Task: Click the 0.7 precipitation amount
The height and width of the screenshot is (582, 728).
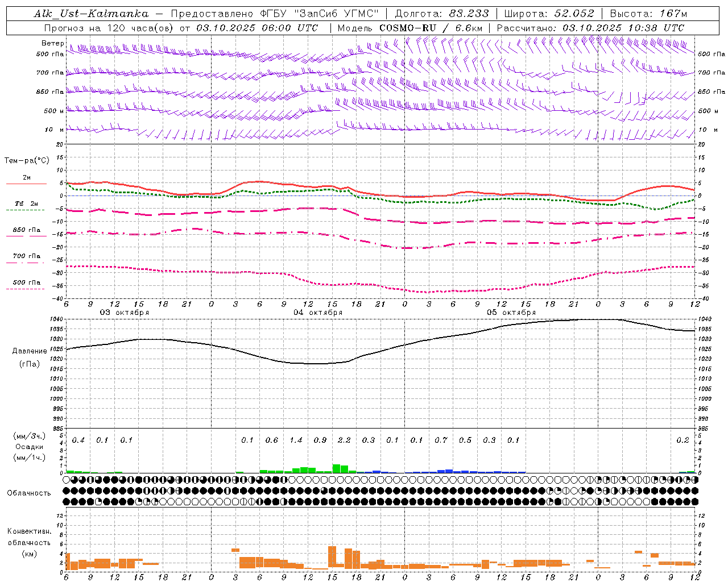Action: [x=441, y=440]
